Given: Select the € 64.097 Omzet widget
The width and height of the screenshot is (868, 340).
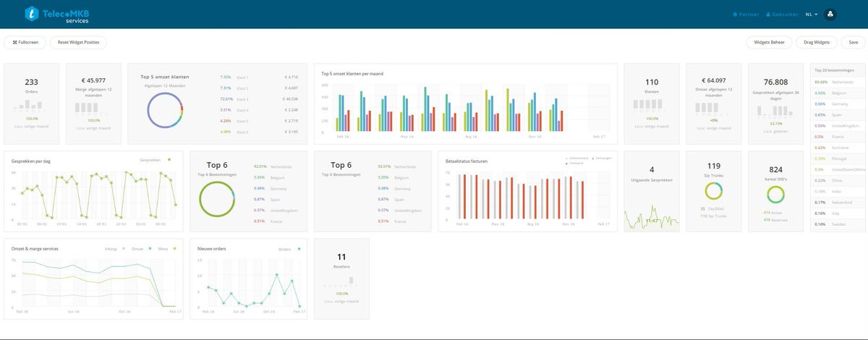Looking at the screenshot, I should tap(714, 103).
